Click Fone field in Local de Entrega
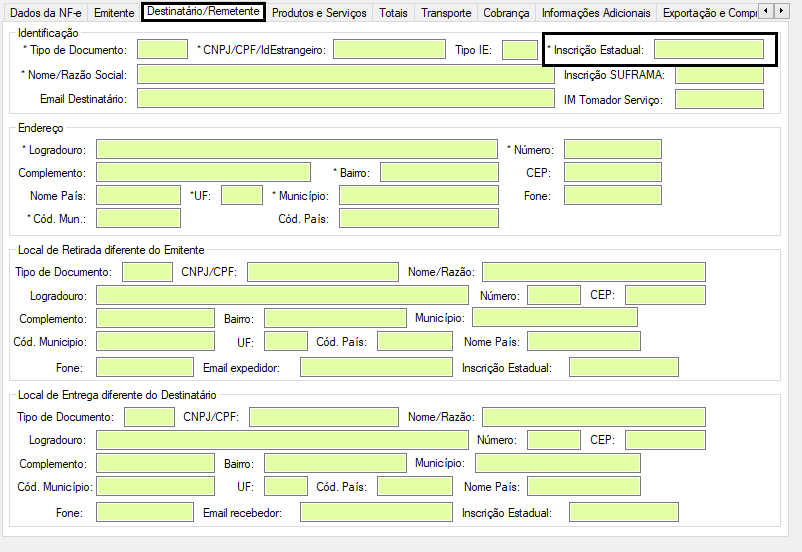The height and width of the screenshot is (552, 802). [x=145, y=512]
